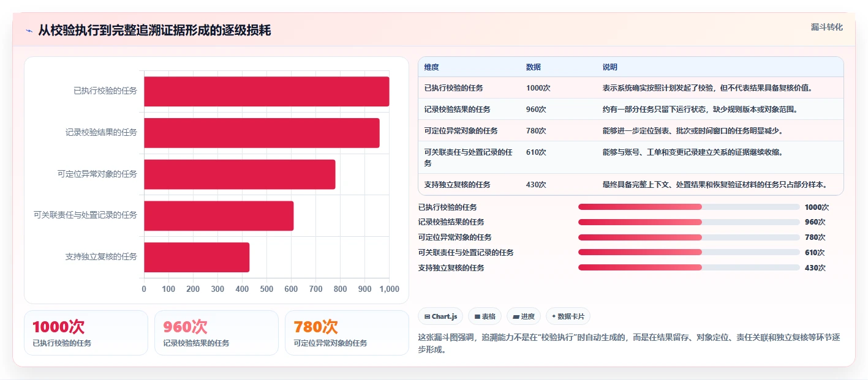Select the Chart.js tag chip
The image size is (868, 380).
coord(440,316)
